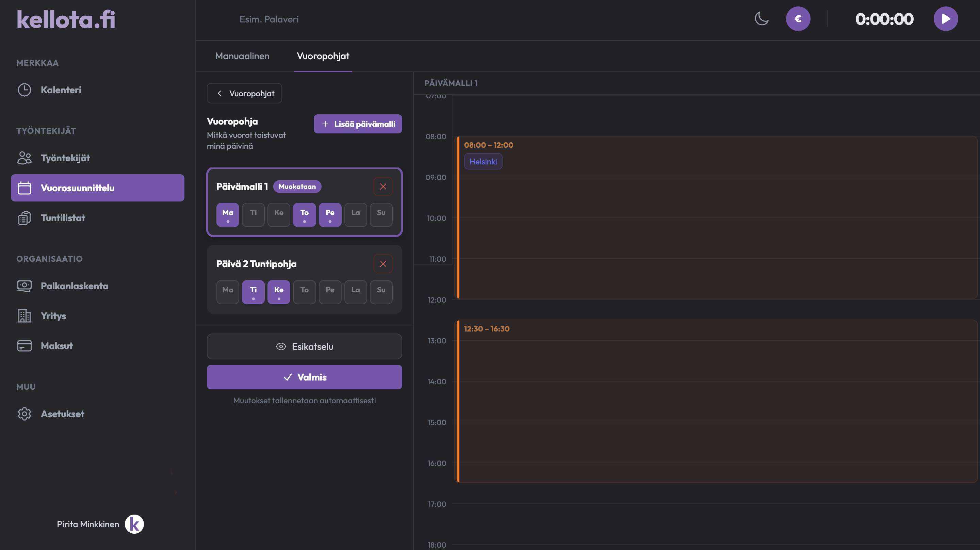The image size is (980, 550).
Task: Toggle Su in Päivämalli 1
Action: click(381, 215)
